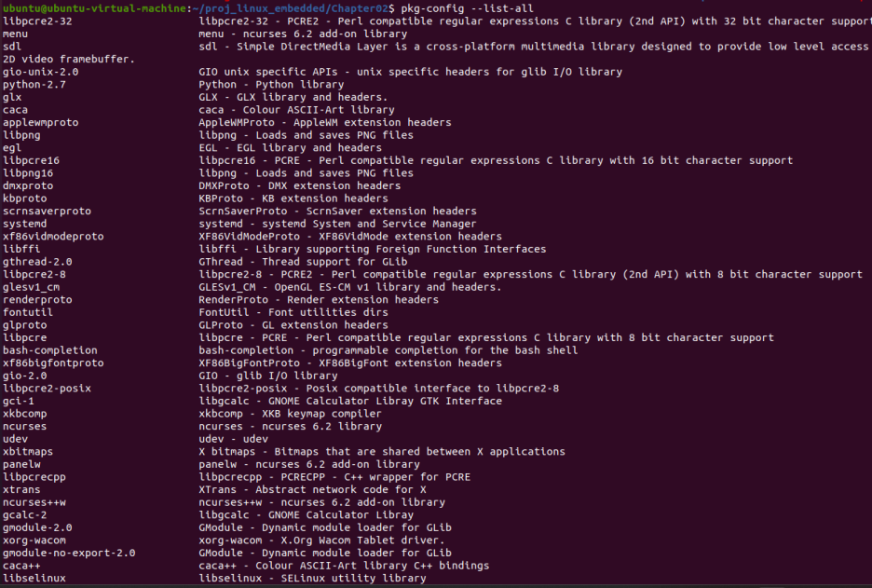Select the 'libpcre2-32' package name
Image resolution: width=872 pixels, height=588 pixels.
(37, 21)
